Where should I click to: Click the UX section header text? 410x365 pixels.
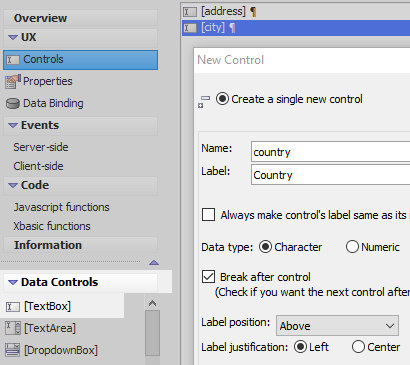click(29, 37)
